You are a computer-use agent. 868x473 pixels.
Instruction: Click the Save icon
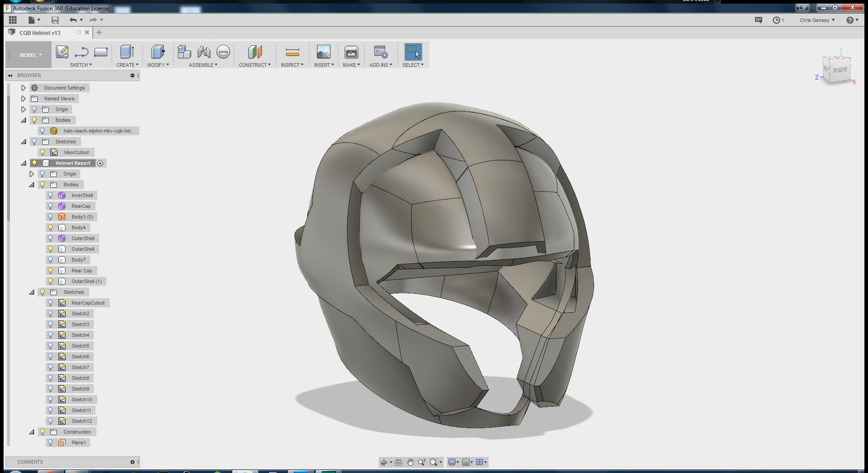pyautogui.click(x=55, y=20)
